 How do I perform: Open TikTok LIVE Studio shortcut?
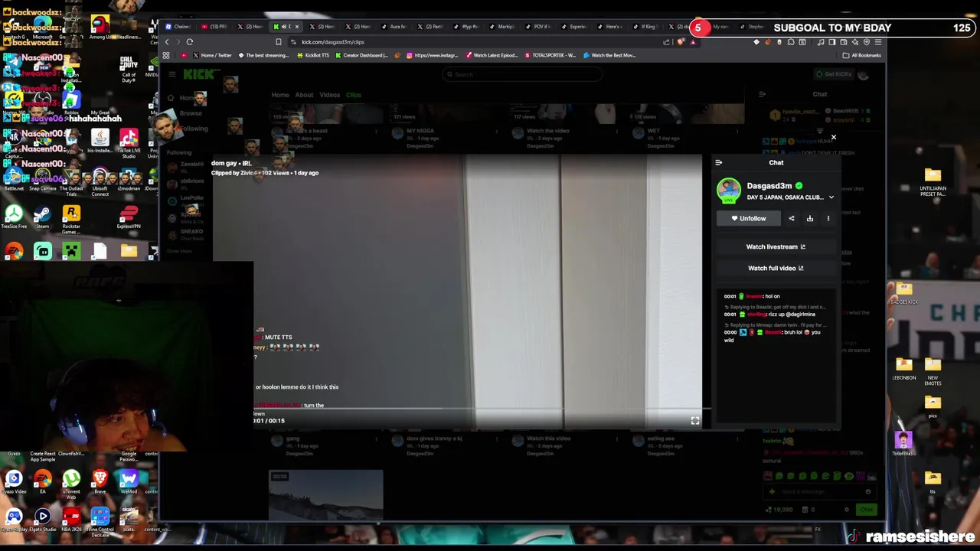click(x=129, y=143)
